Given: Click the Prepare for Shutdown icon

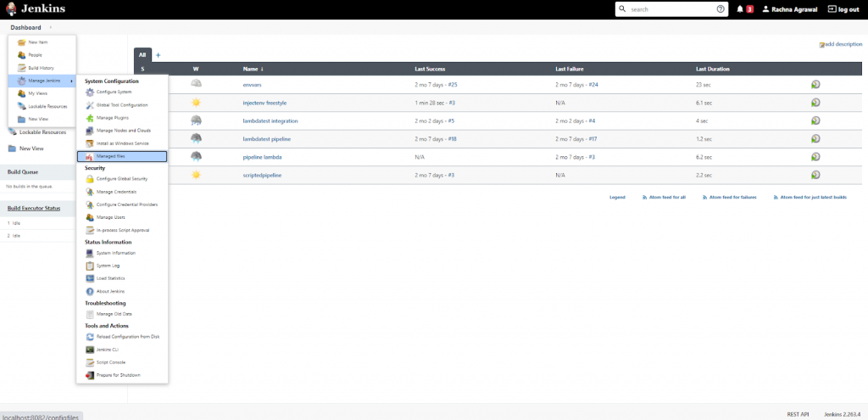Looking at the screenshot, I should (90, 375).
